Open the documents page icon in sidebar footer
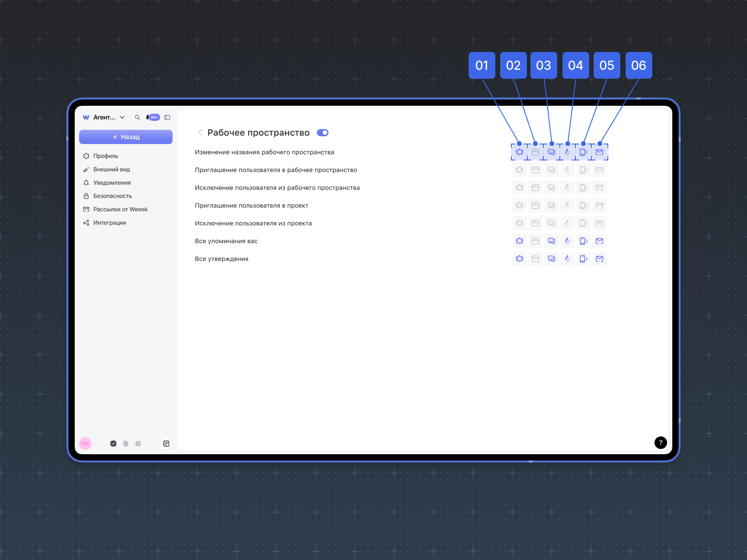This screenshot has width=747, height=560. click(x=126, y=444)
